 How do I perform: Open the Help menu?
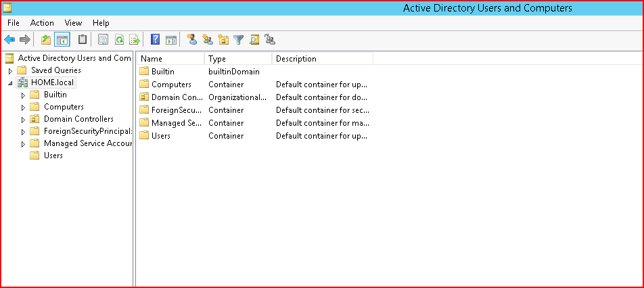tap(101, 23)
